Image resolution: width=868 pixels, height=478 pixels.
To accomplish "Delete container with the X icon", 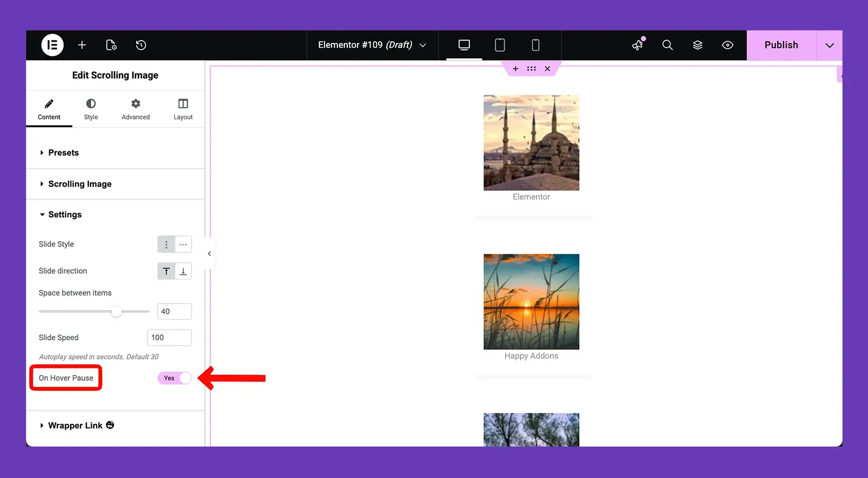I will [547, 69].
